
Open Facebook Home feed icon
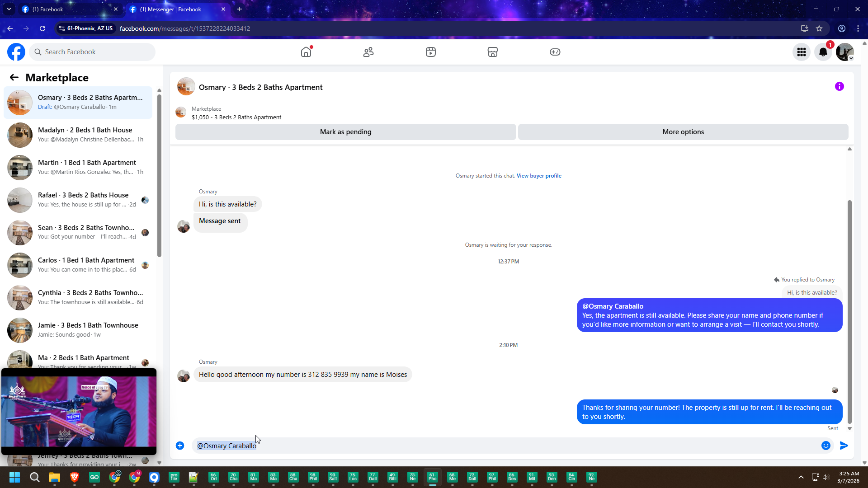coord(306,52)
